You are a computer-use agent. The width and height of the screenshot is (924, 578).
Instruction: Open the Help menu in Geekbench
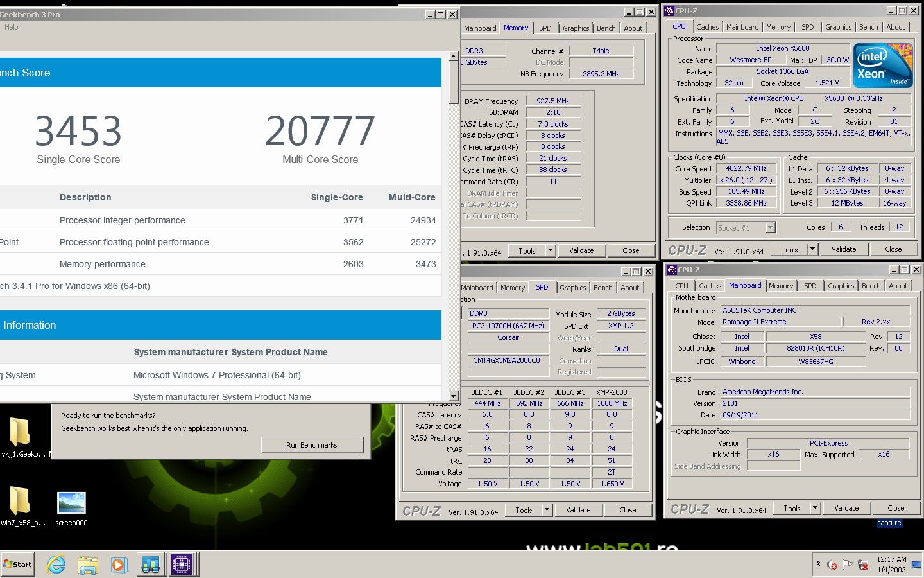[x=12, y=27]
